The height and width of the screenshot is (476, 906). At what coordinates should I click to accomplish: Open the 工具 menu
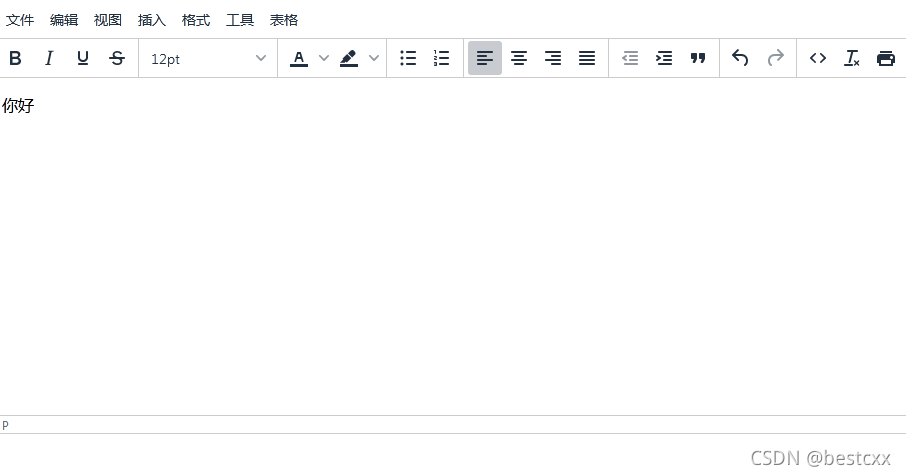point(240,20)
